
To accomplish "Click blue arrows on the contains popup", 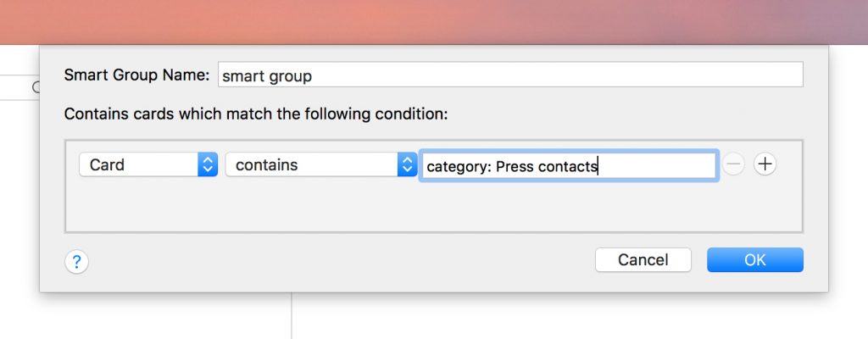I will (x=407, y=164).
